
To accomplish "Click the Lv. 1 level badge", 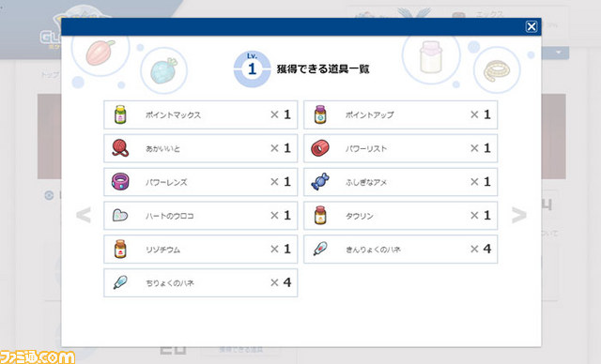I will tap(252, 68).
